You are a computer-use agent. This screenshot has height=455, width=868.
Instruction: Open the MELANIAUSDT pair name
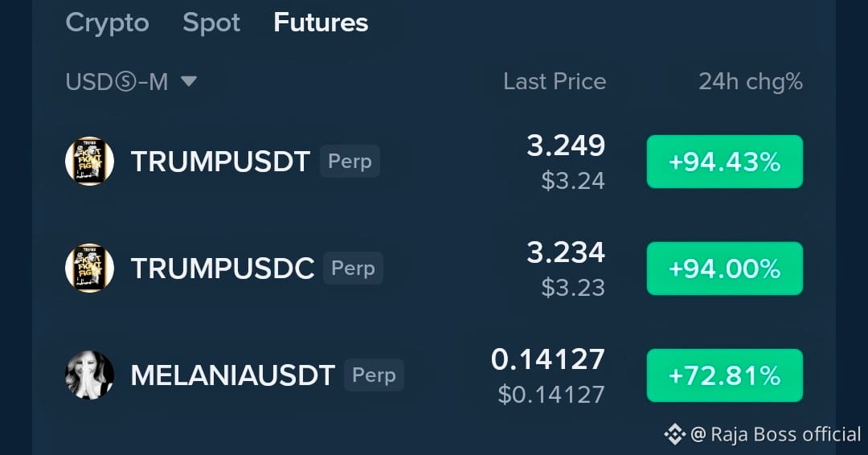(x=233, y=375)
